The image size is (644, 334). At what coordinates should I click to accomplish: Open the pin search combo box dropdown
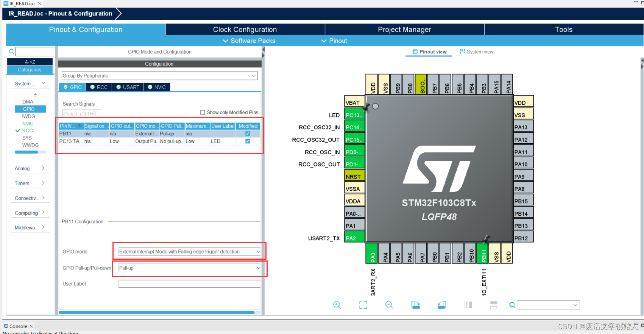pos(575,305)
